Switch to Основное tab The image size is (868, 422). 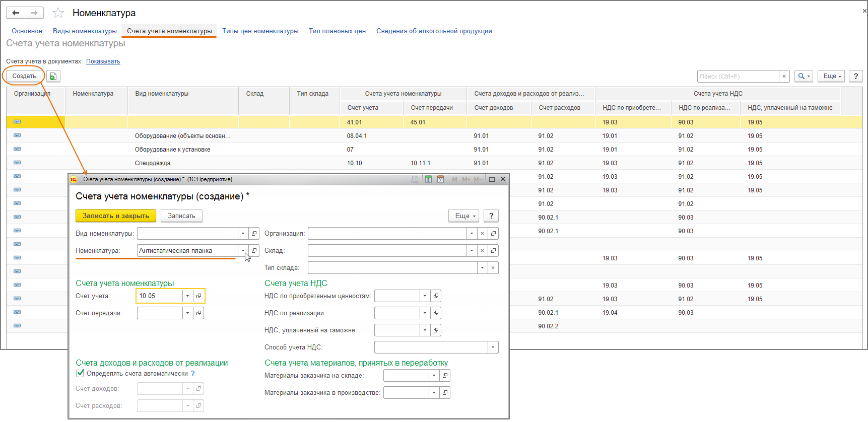27,31
